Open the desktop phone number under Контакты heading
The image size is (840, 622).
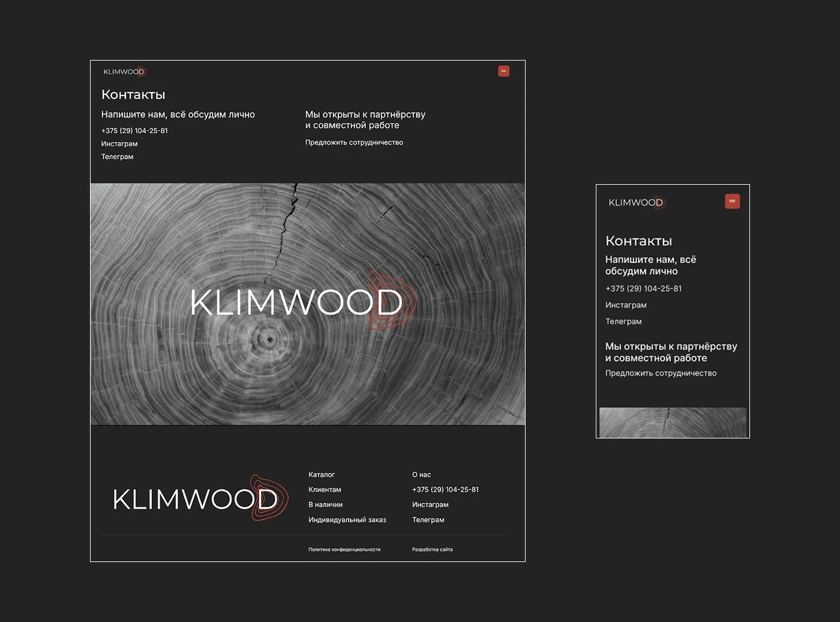tap(134, 131)
